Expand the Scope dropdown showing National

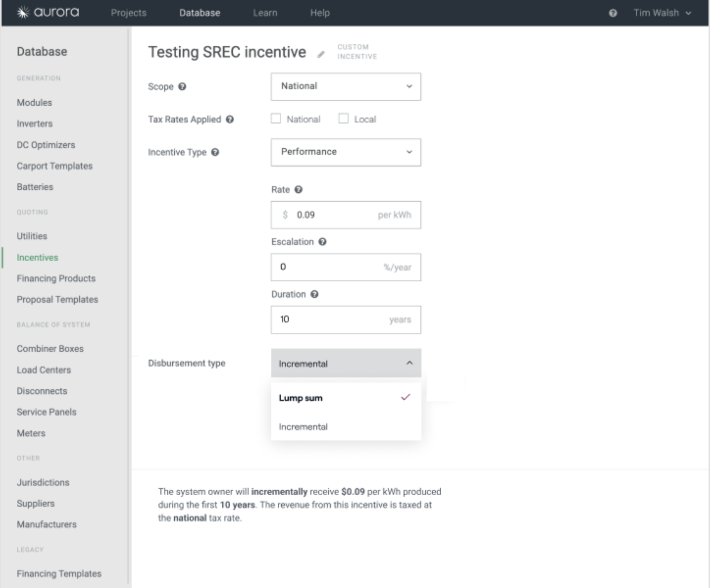(345, 87)
